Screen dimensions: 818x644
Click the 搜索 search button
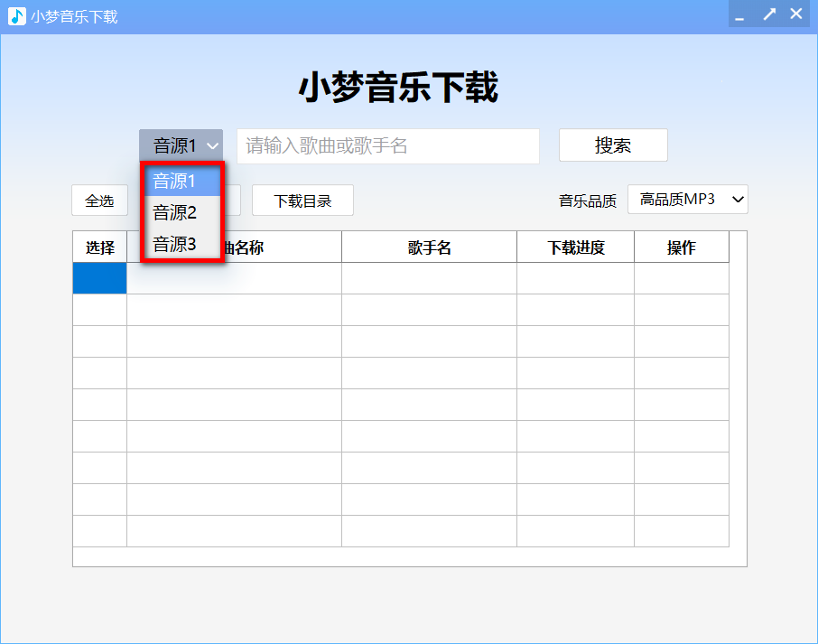(x=613, y=145)
